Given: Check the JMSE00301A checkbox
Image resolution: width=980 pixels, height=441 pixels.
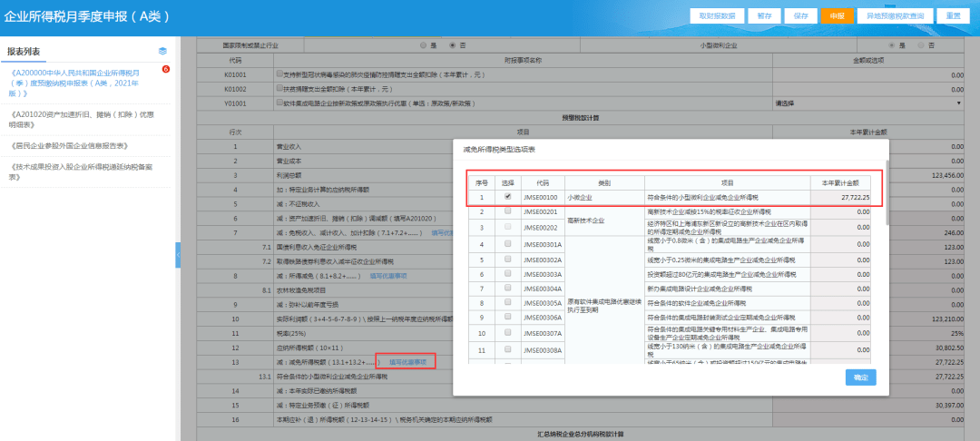Looking at the screenshot, I should (x=507, y=243).
